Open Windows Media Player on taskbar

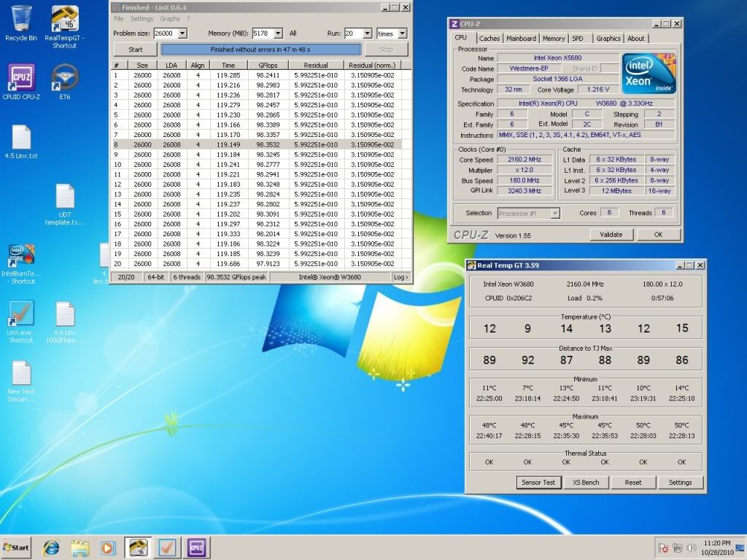click(107, 548)
